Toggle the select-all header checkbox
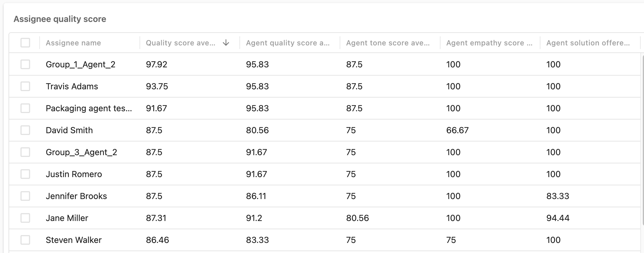The image size is (644, 253). (x=25, y=43)
